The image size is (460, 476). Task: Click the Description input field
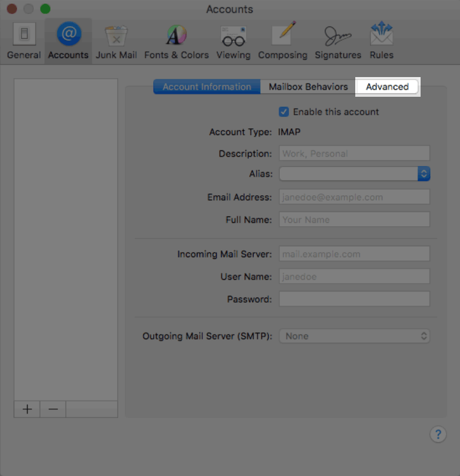[x=354, y=153]
